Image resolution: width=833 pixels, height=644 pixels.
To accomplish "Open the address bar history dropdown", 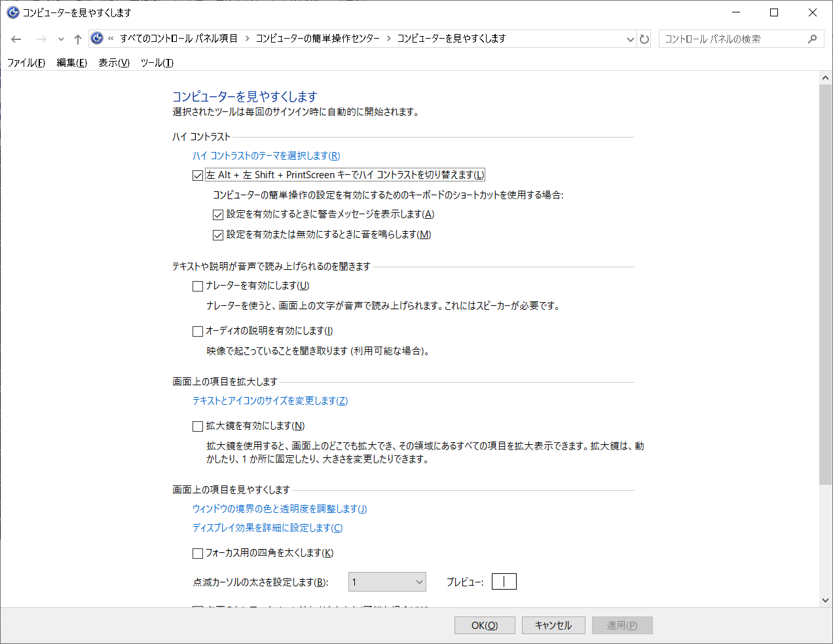I will click(630, 39).
